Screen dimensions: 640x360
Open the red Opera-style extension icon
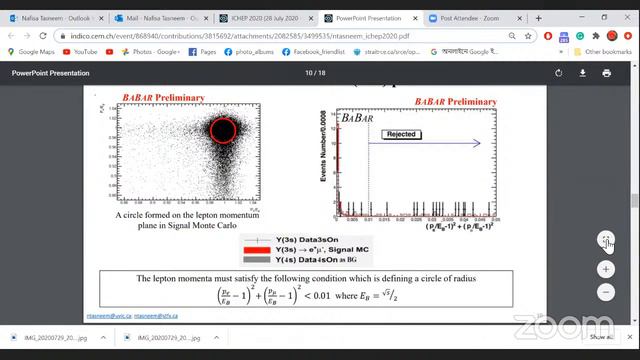tap(548, 36)
